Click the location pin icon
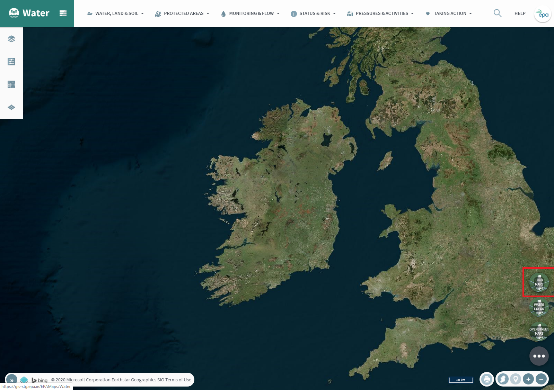Screen dimensions: 554x390 pos(515,379)
